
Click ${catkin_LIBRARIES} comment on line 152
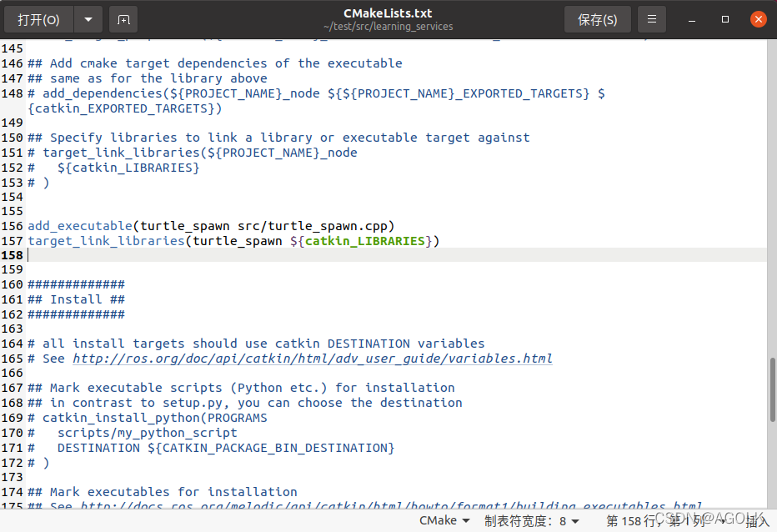pos(128,168)
